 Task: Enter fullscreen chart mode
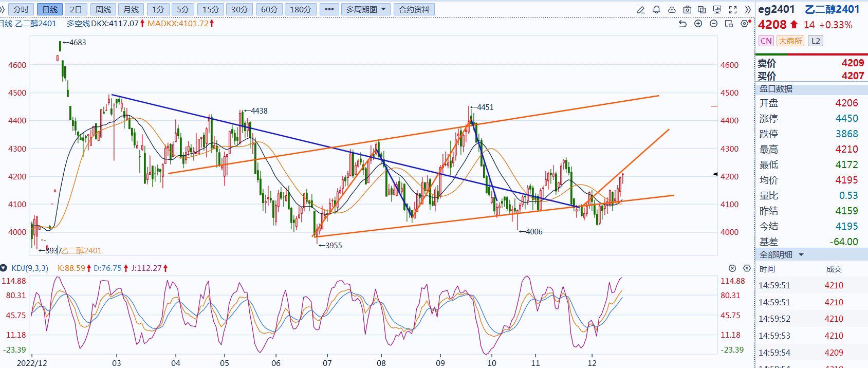(733, 10)
